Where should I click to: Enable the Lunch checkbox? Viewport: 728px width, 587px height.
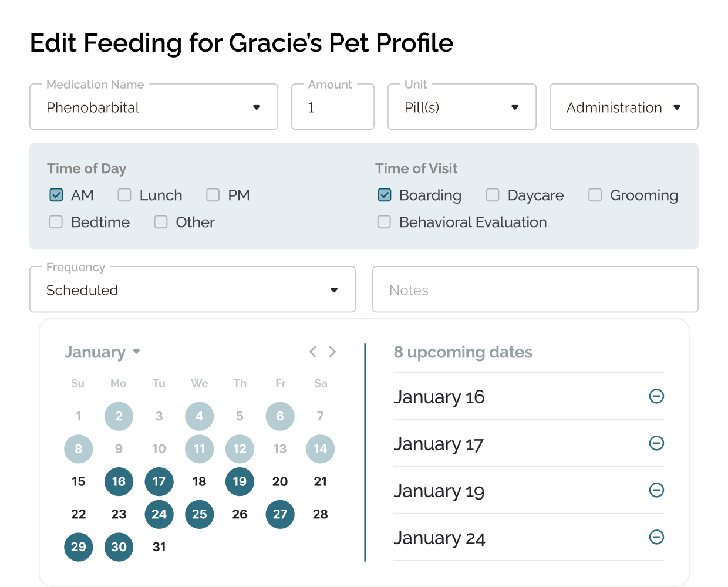pyautogui.click(x=124, y=195)
